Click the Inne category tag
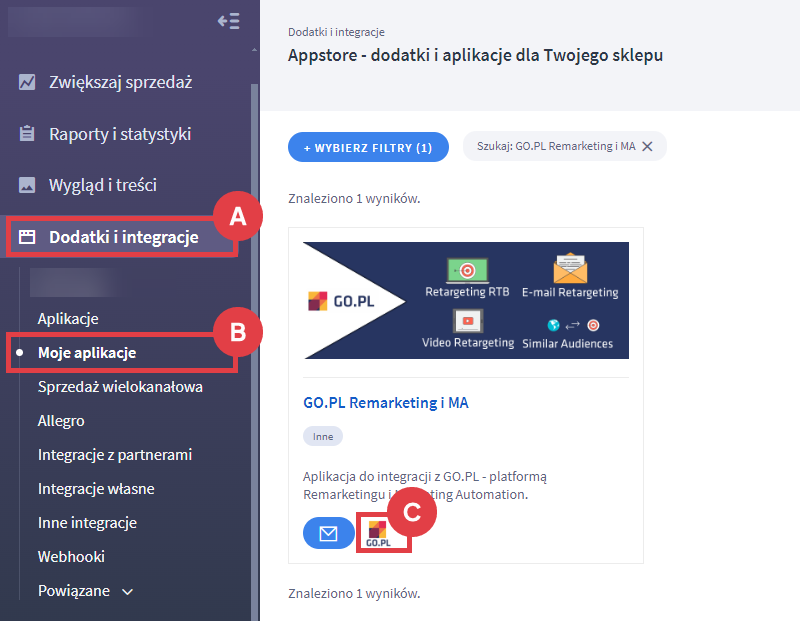The width and height of the screenshot is (800, 621). [322, 436]
